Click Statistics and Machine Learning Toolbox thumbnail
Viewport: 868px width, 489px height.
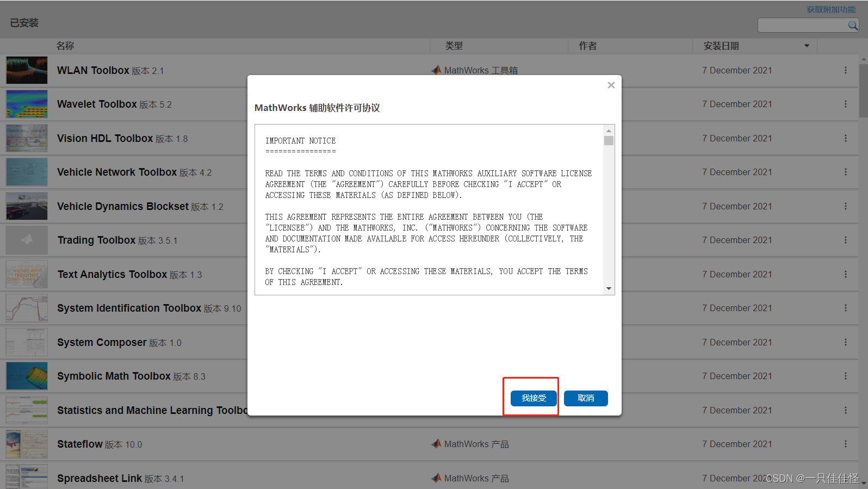click(x=27, y=410)
